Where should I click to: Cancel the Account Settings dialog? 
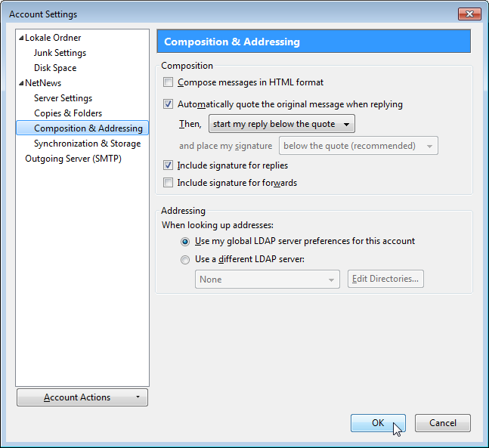[x=442, y=423]
